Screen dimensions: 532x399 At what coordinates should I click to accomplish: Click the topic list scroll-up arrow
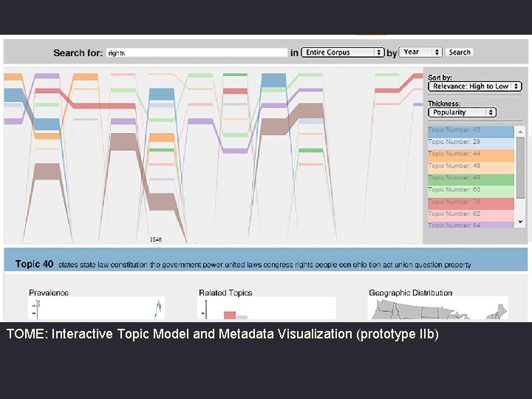click(x=520, y=132)
